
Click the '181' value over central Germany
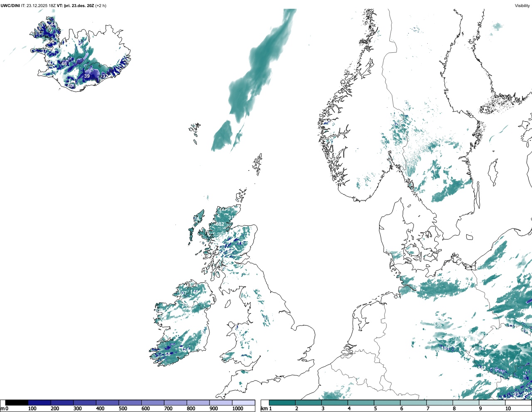pyautogui.click(x=446, y=348)
